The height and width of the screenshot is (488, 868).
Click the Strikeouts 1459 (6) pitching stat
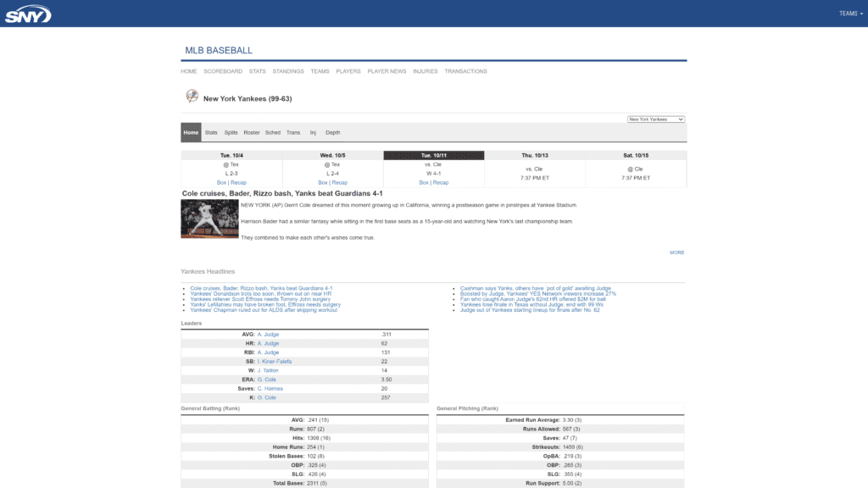tap(572, 447)
